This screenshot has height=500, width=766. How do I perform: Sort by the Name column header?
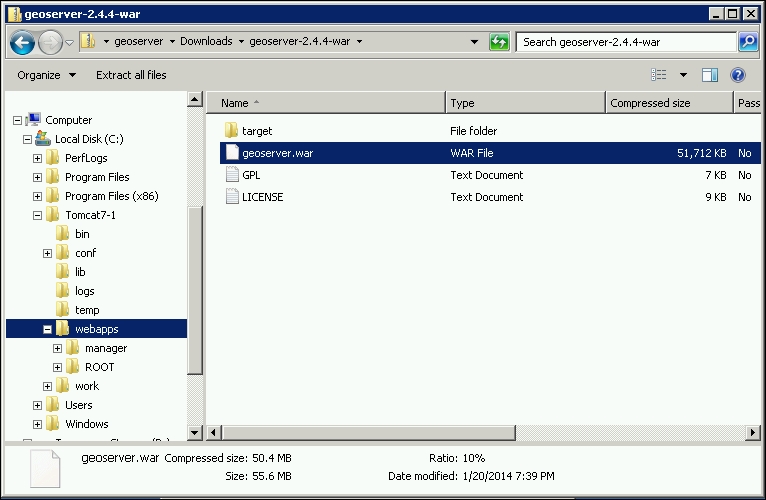click(326, 103)
